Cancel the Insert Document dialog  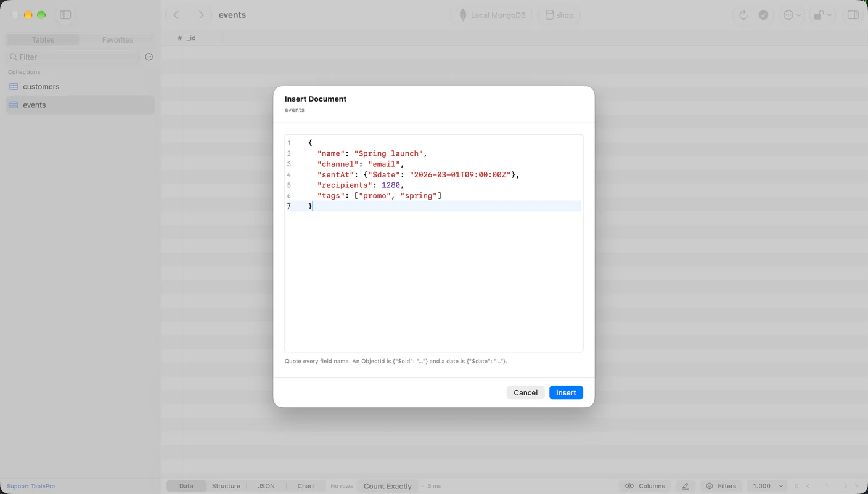(525, 392)
